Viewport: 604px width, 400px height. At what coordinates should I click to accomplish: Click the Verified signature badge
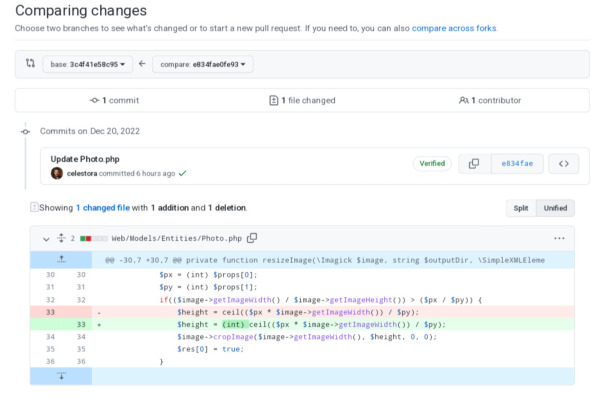click(431, 164)
